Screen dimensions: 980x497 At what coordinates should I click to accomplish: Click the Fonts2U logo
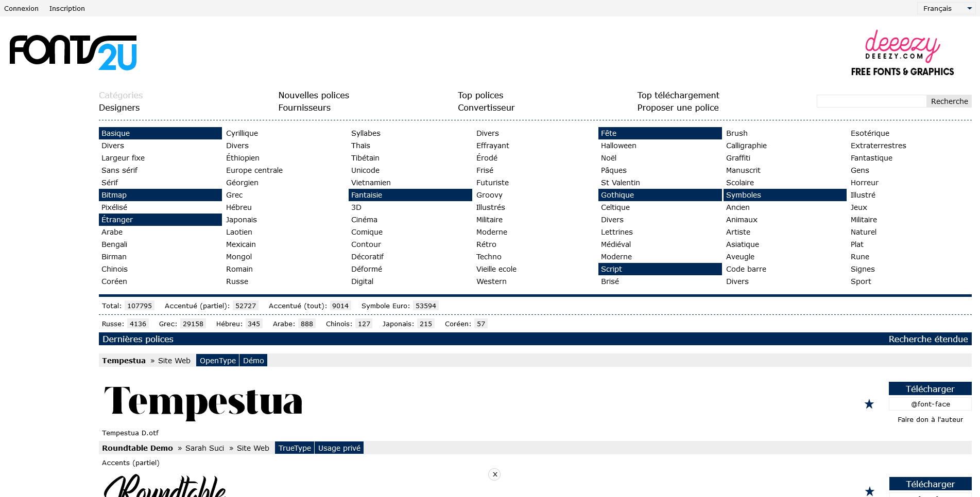(x=73, y=52)
